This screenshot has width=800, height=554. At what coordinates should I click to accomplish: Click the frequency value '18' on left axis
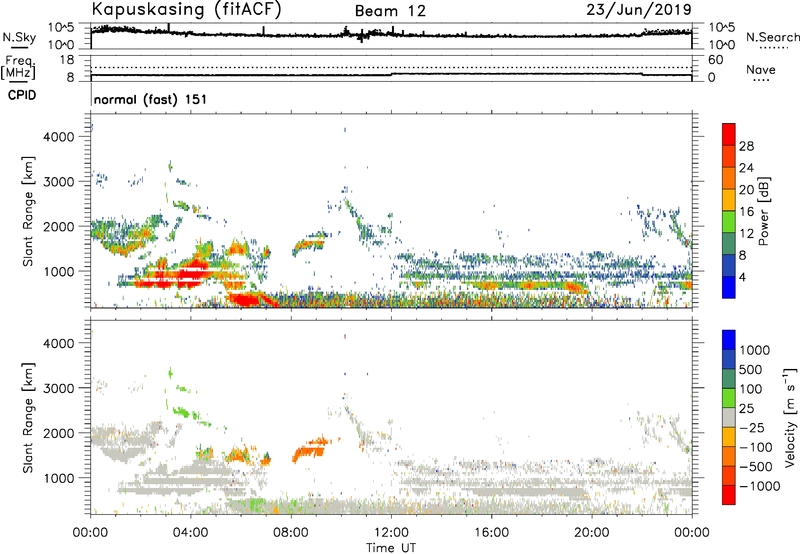click(67, 60)
